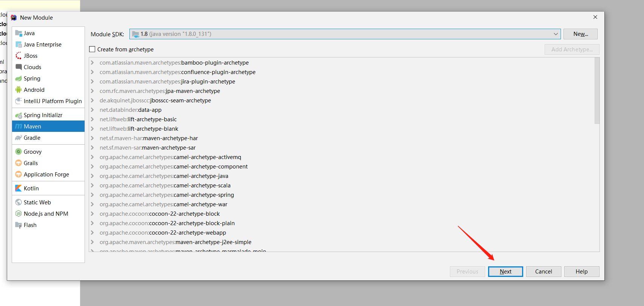Open the Module SDK dropdown arrow

(556, 34)
